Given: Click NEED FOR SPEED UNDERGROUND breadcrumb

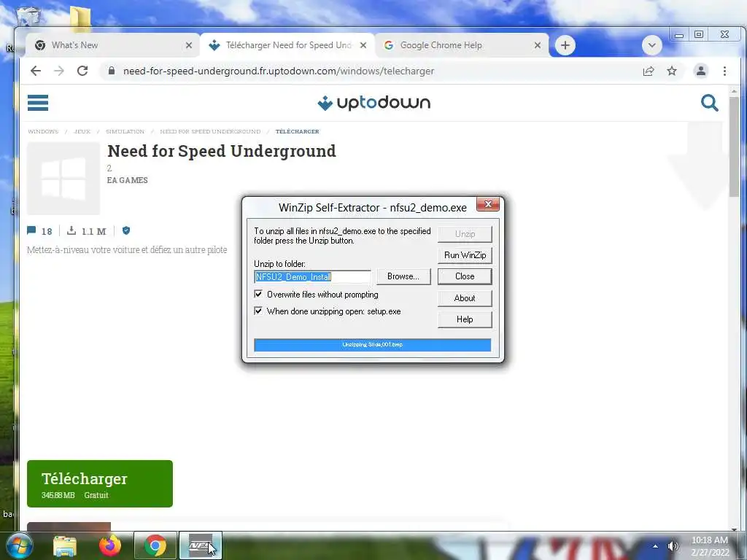Looking at the screenshot, I should coord(210,131).
